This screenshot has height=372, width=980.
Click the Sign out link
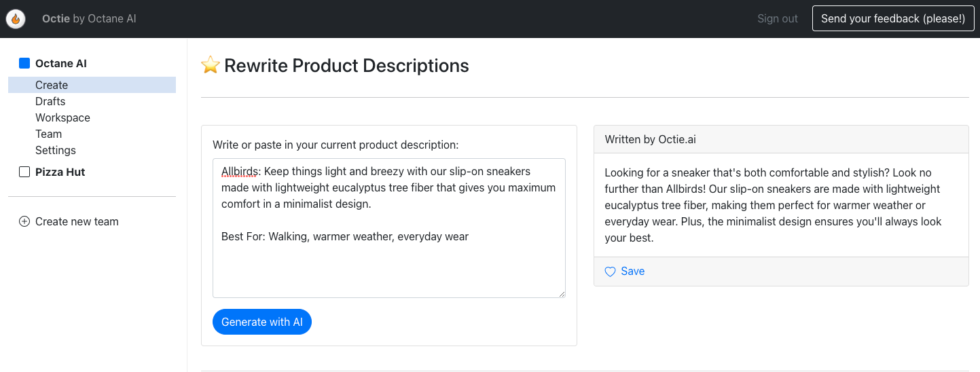pos(778,18)
